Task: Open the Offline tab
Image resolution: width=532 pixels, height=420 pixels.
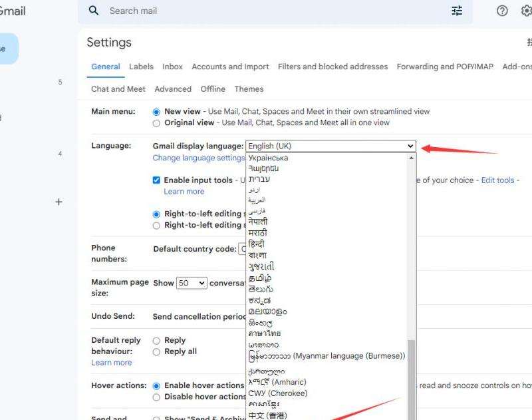Action: click(x=213, y=89)
